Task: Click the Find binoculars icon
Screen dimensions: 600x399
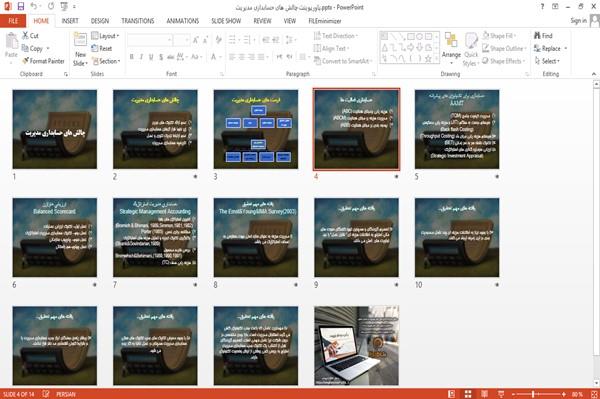Action: click(537, 36)
